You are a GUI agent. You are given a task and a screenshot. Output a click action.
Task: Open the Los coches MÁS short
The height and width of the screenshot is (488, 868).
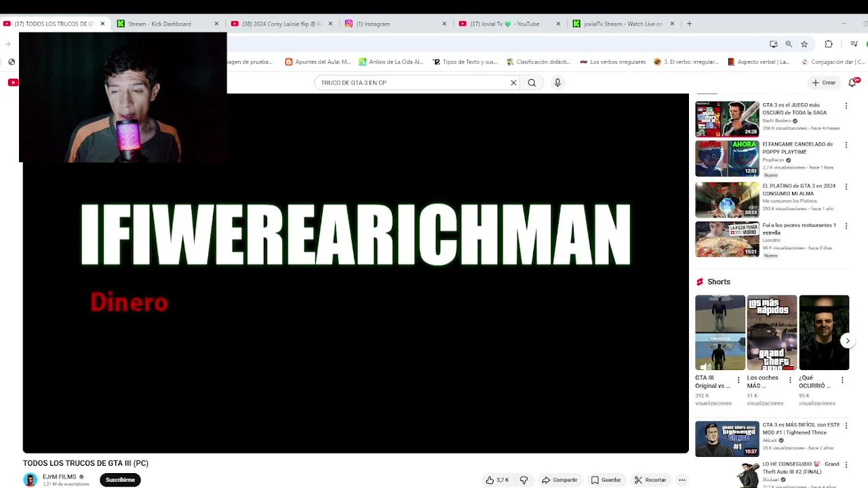pos(772,332)
